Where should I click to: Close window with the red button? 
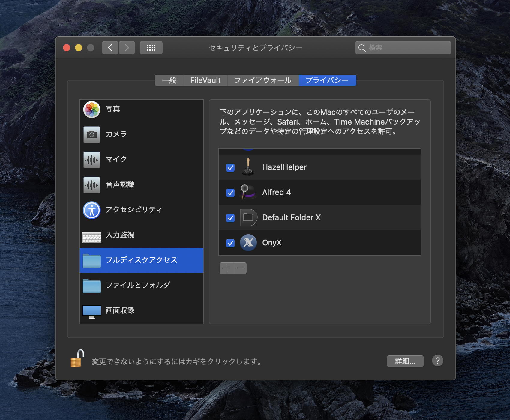67,48
